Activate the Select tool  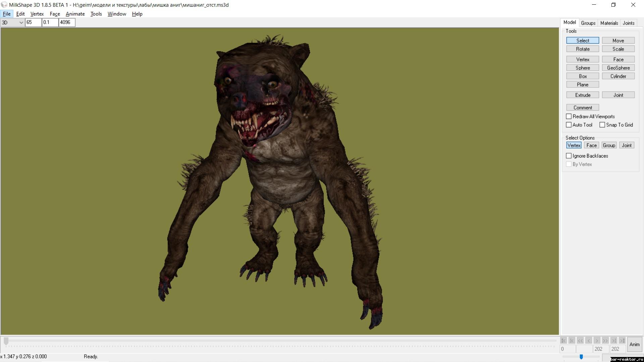(x=583, y=41)
